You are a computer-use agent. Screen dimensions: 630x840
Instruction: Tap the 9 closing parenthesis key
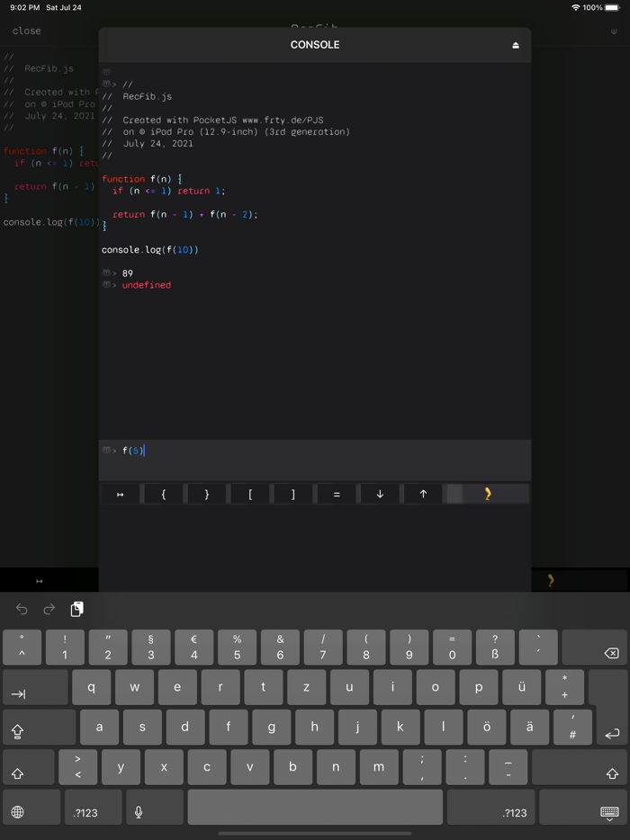click(409, 648)
